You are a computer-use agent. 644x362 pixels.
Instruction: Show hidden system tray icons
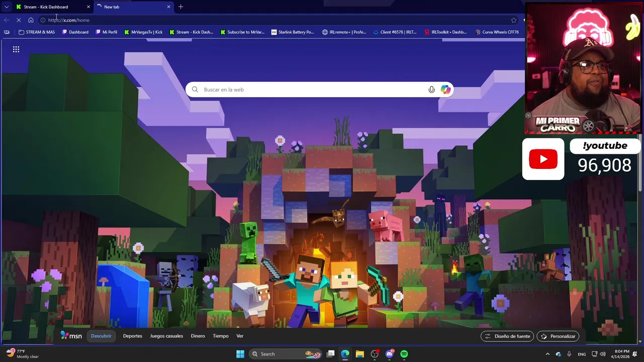point(547,354)
